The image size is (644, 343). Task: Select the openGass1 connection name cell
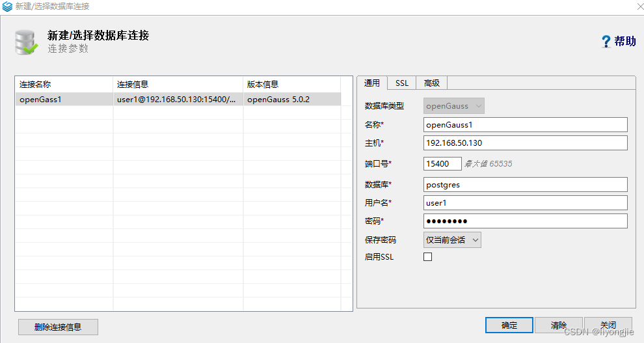(x=64, y=100)
